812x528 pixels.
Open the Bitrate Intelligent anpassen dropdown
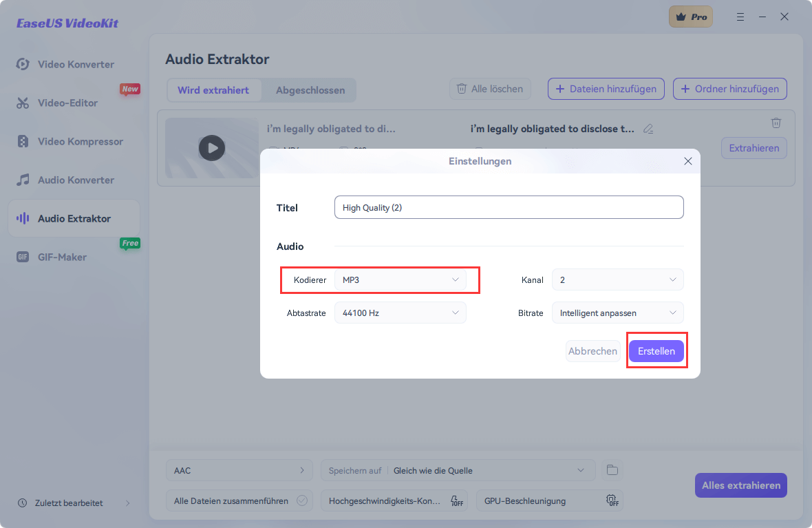click(617, 313)
